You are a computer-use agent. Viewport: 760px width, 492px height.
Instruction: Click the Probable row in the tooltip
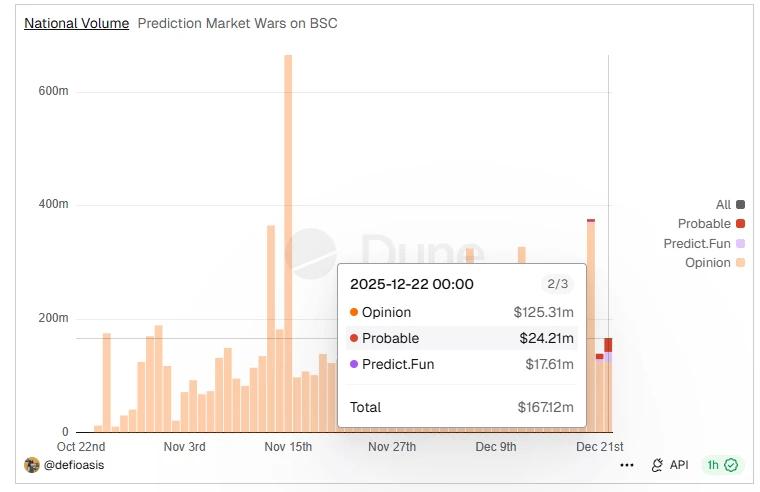coord(460,338)
